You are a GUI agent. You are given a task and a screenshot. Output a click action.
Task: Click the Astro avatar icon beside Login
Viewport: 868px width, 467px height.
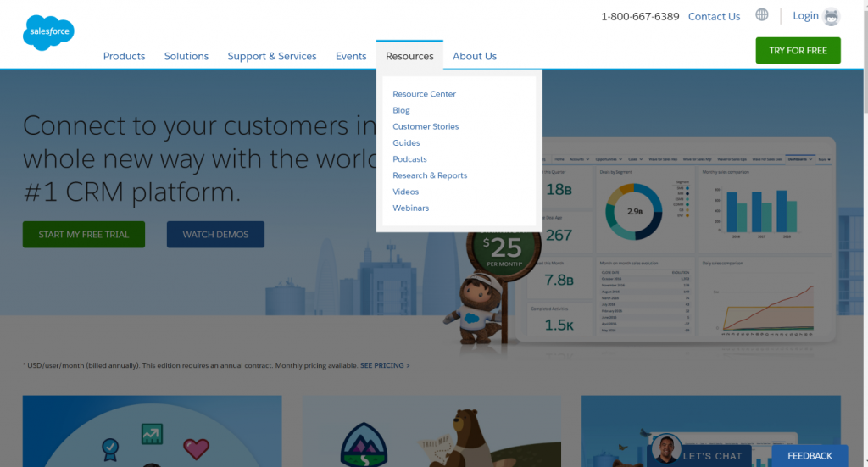832,16
